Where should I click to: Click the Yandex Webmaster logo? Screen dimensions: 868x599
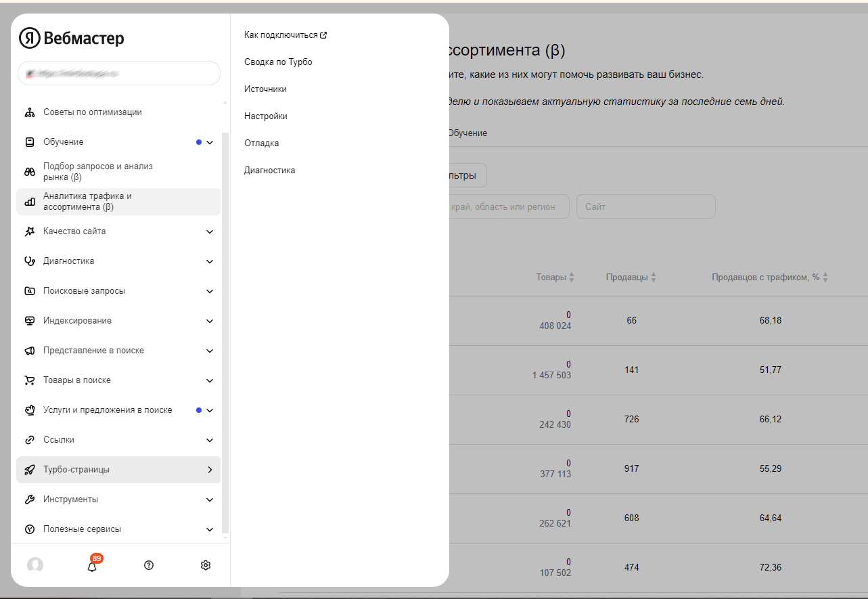point(72,39)
